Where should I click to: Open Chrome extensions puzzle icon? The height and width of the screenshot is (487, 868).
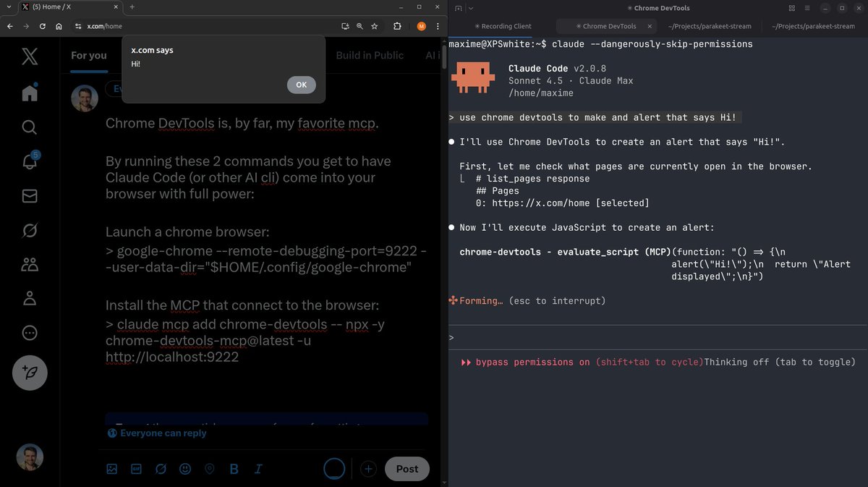(x=397, y=26)
